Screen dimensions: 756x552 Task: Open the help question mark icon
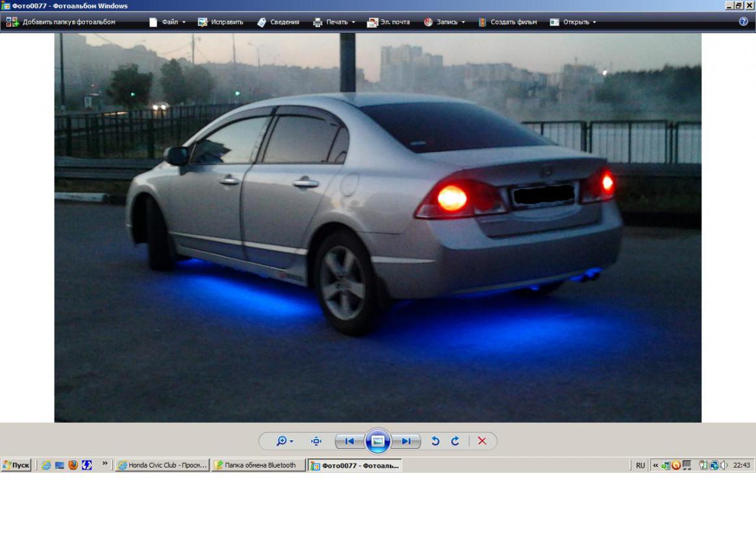(x=744, y=21)
